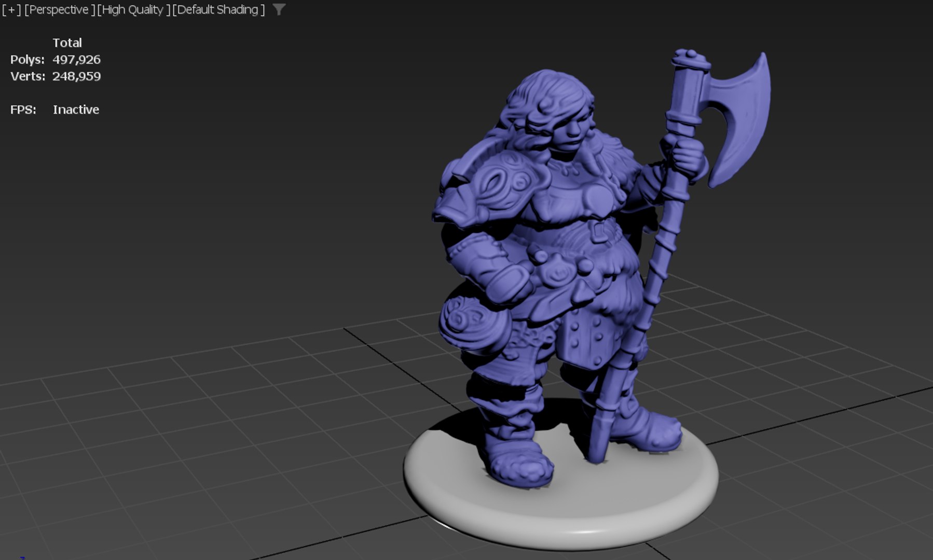Click the Total statistics header

[x=67, y=43]
